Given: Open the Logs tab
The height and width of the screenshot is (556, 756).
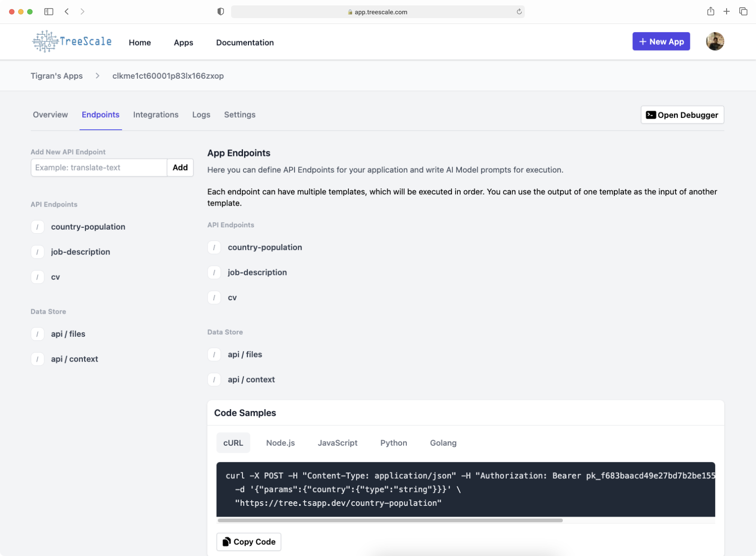Looking at the screenshot, I should point(201,115).
